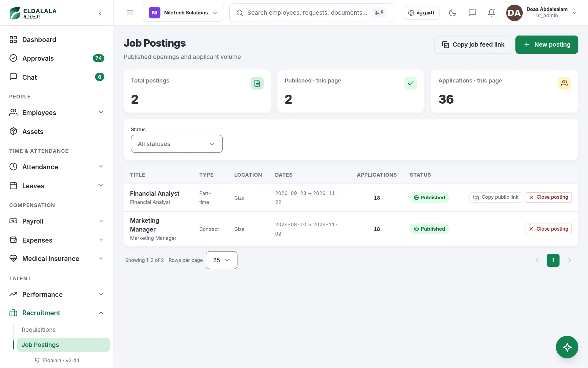Click Copy job feed link button
The height and width of the screenshot is (368, 588).
point(473,44)
